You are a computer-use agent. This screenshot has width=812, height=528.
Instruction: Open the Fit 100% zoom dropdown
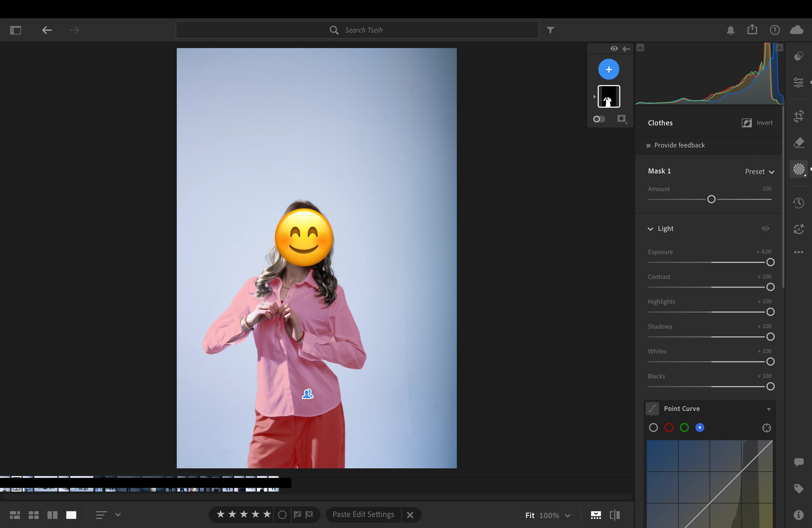click(567, 515)
